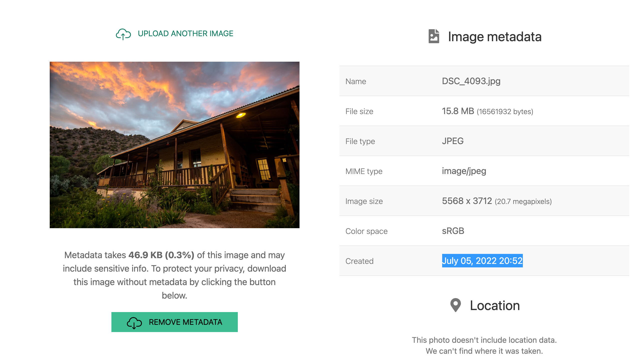
Task: Select the file name DSC_4093.jpg
Action: (x=471, y=81)
